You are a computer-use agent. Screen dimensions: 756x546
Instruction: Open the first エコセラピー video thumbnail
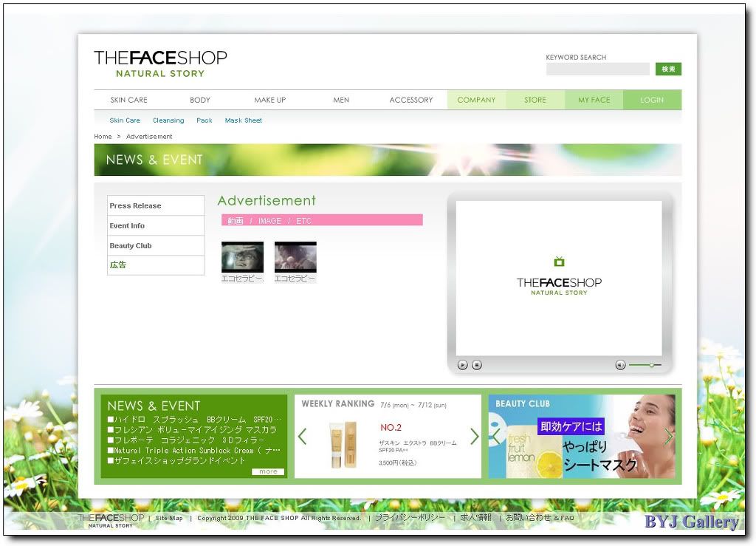pos(242,257)
